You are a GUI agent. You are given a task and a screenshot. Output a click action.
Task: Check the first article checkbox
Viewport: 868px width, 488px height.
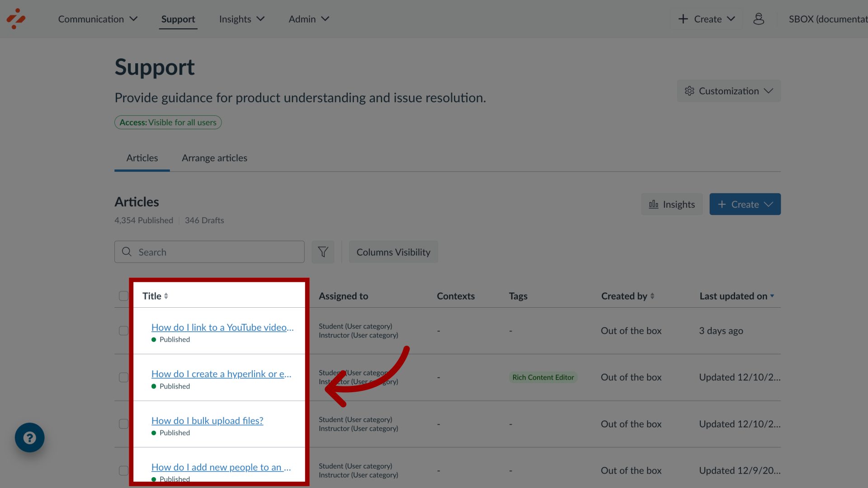123,330
